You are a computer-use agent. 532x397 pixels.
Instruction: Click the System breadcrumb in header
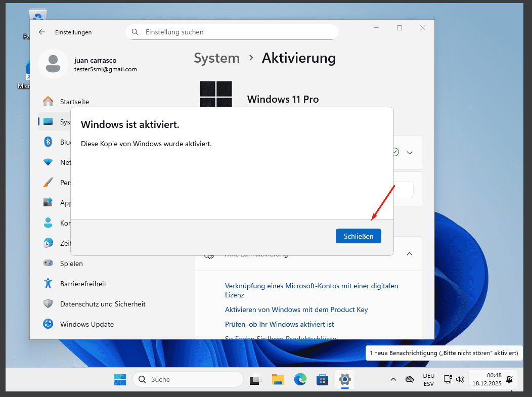coord(216,58)
